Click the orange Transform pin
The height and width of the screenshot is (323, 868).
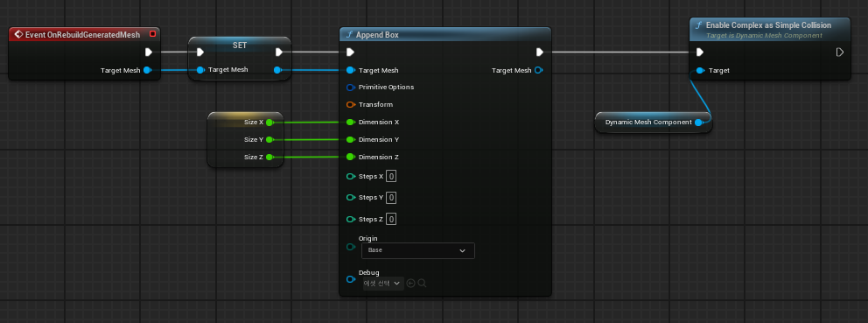[x=350, y=105]
